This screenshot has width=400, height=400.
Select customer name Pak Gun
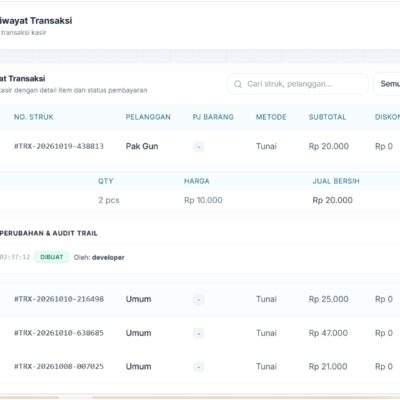[142, 146]
